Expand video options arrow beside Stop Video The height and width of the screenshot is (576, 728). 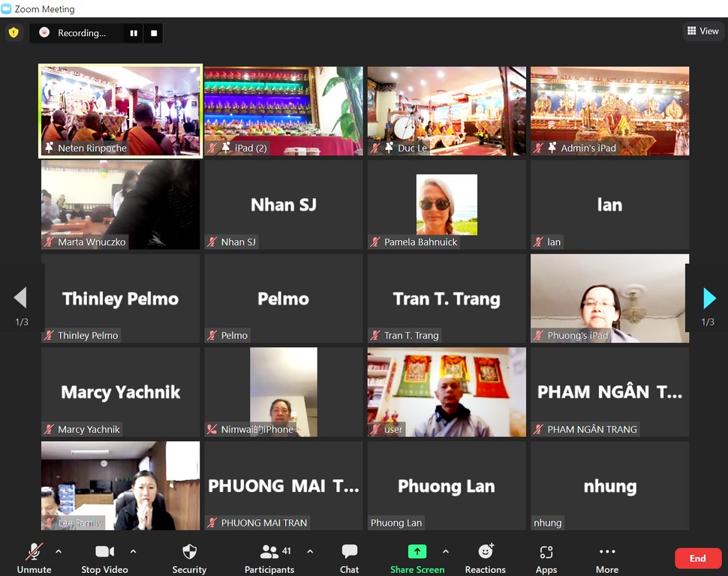(133, 552)
